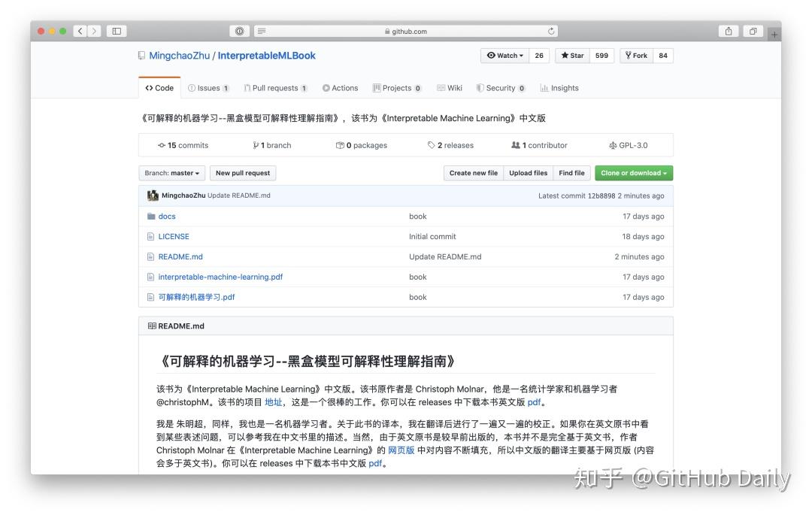Click the repository book icon beside MingchaoZhu
The image size is (812, 515).
141,56
